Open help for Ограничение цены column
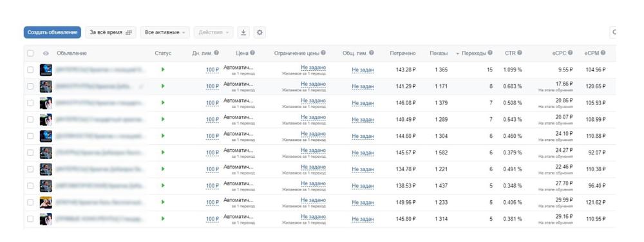The width and height of the screenshot is (644, 242). tap(323, 53)
